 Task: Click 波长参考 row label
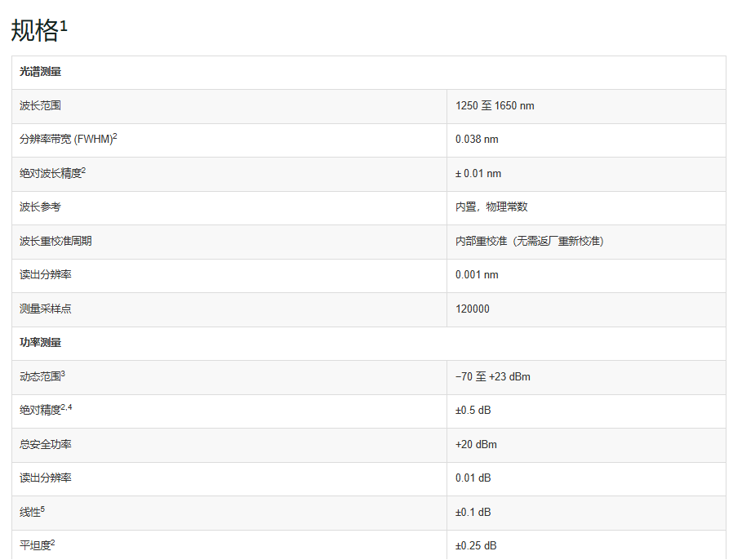click(40, 207)
